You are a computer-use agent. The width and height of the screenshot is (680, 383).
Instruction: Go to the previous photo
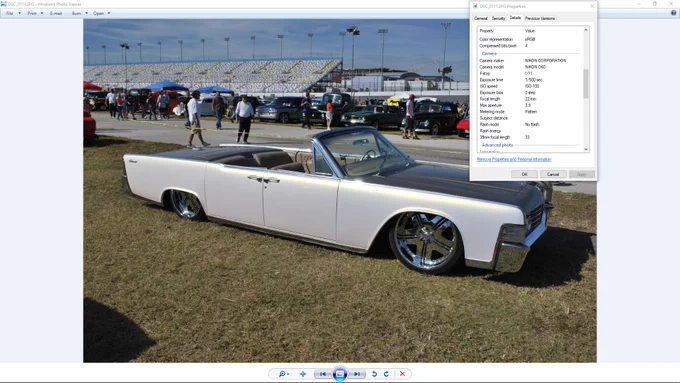(x=323, y=374)
